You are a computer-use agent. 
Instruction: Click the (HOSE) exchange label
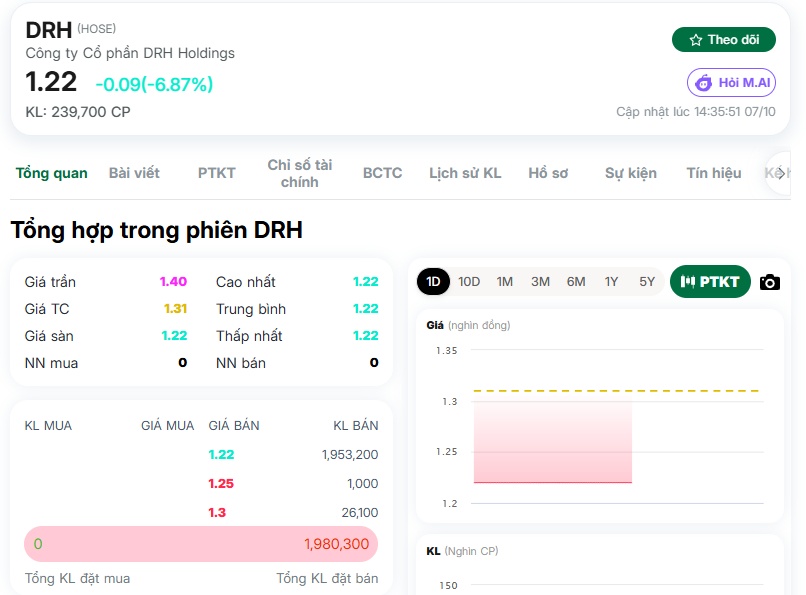pyautogui.click(x=97, y=29)
